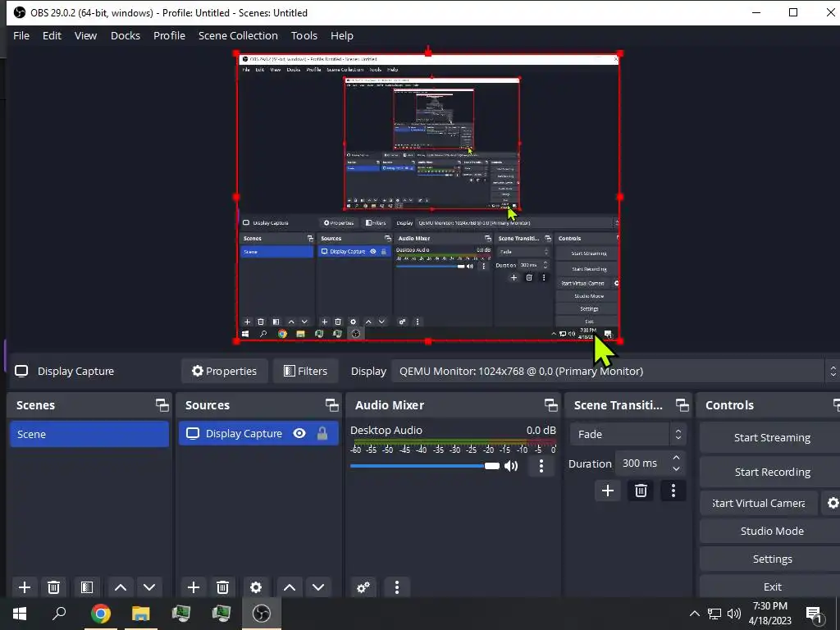Toggle Display Capture visibility eye
Screen dimensions: 840x630
tap(299, 433)
